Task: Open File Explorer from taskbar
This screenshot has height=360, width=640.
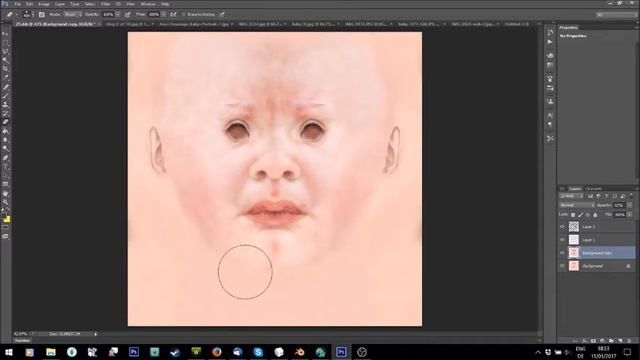Action: (x=51, y=352)
